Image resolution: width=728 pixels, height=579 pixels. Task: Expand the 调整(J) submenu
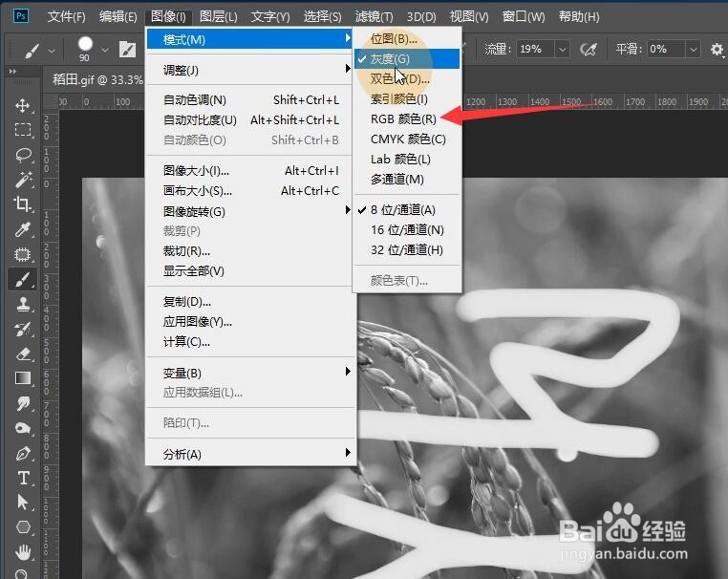249,70
